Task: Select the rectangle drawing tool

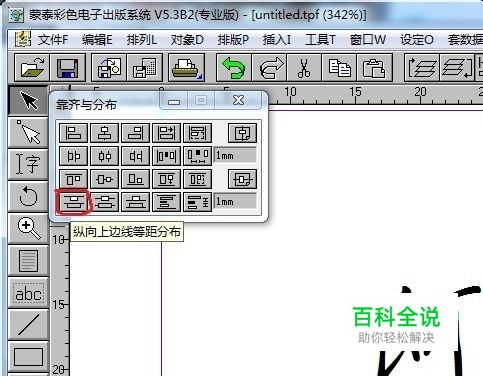Action: point(28,357)
